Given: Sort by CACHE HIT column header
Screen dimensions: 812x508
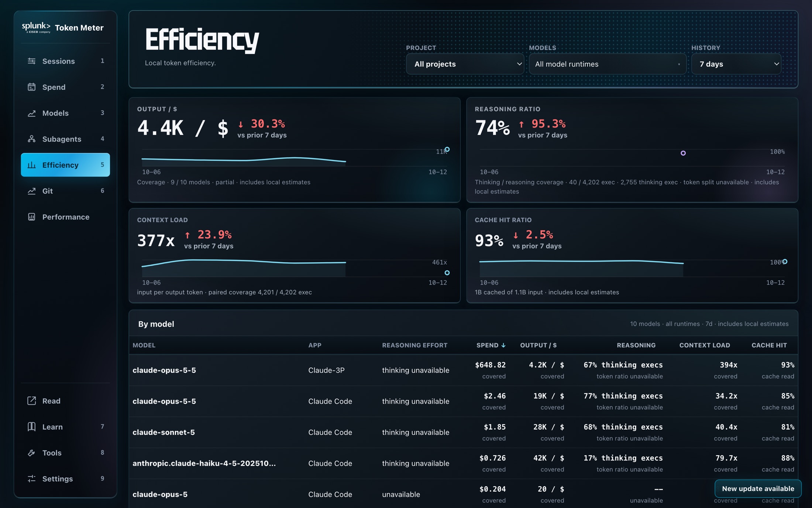Looking at the screenshot, I should 769,345.
